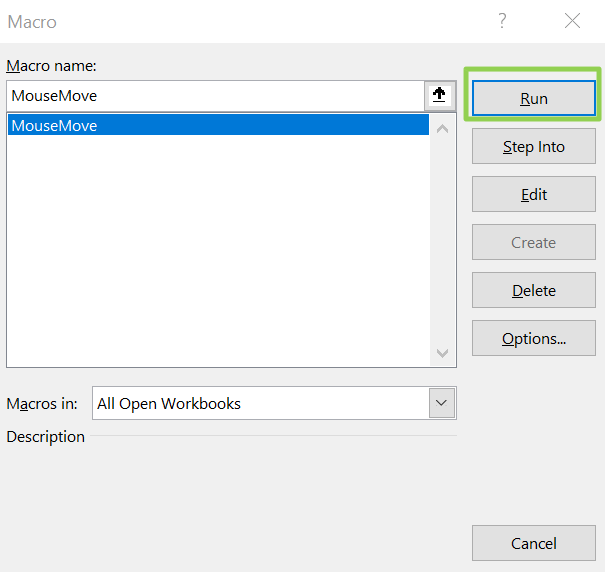605x572 pixels.
Task: Delete the selected macro
Action: (x=533, y=291)
